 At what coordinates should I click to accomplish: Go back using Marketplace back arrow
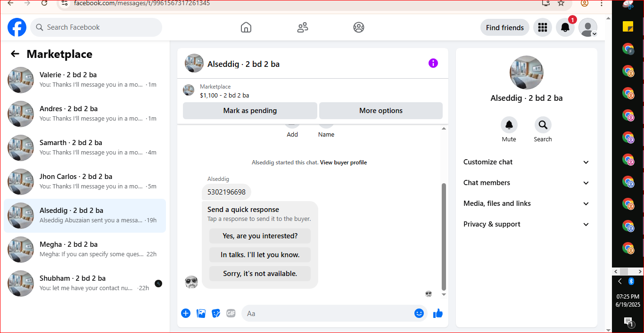click(x=15, y=54)
